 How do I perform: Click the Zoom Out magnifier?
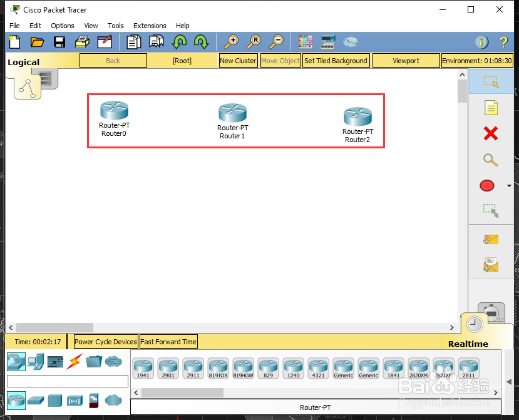pos(276,42)
